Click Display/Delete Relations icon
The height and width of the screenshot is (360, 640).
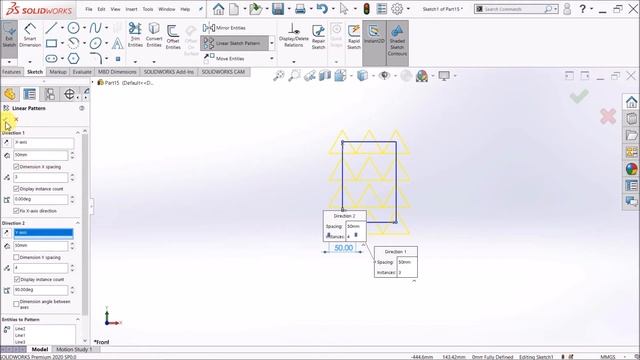(293, 35)
